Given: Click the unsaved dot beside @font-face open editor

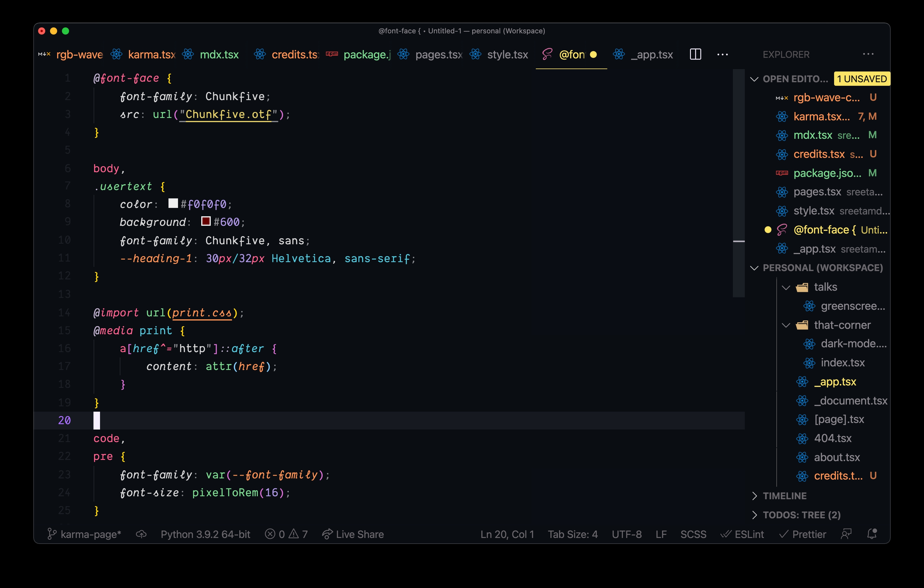Looking at the screenshot, I should [x=768, y=230].
